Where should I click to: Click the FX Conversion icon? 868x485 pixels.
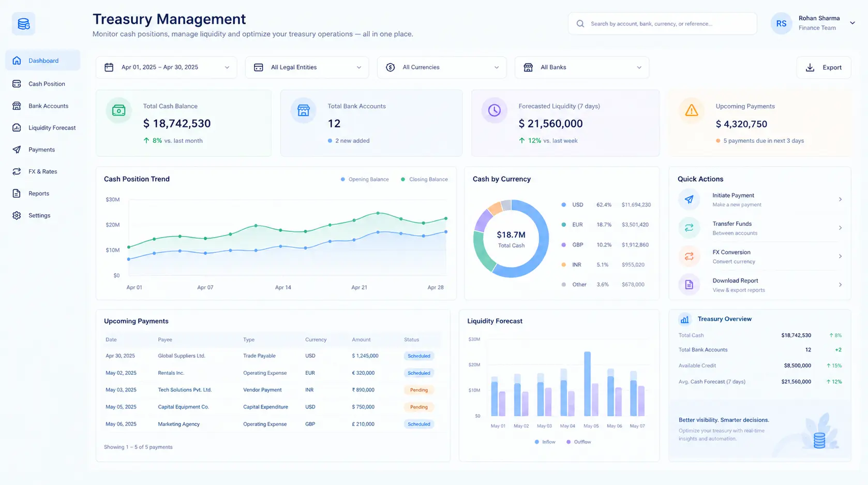click(689, 256)
